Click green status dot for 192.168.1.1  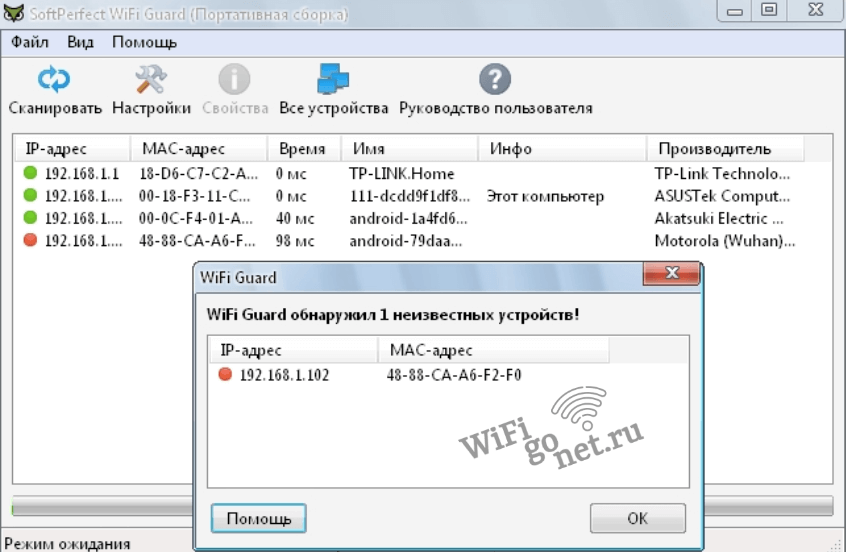tap(30, 173)
